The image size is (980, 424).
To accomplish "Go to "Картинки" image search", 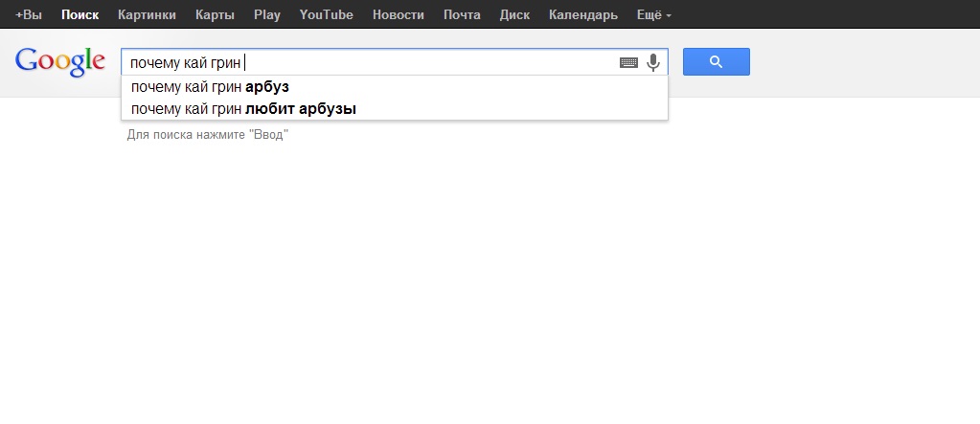I will [x=147, y=15].
